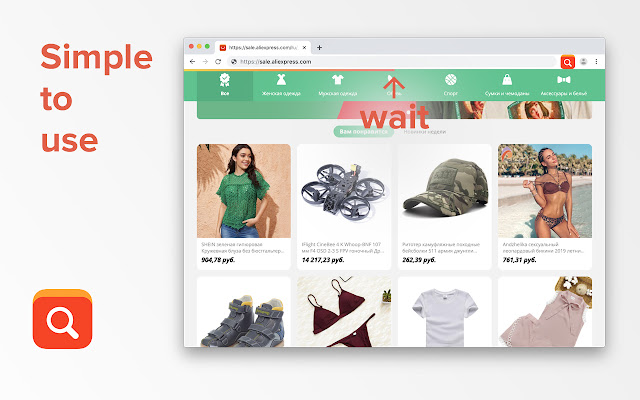Click the address bar showing sale.aliexpress.com
The width and height of the screenshot is (640, 400).
392,62
